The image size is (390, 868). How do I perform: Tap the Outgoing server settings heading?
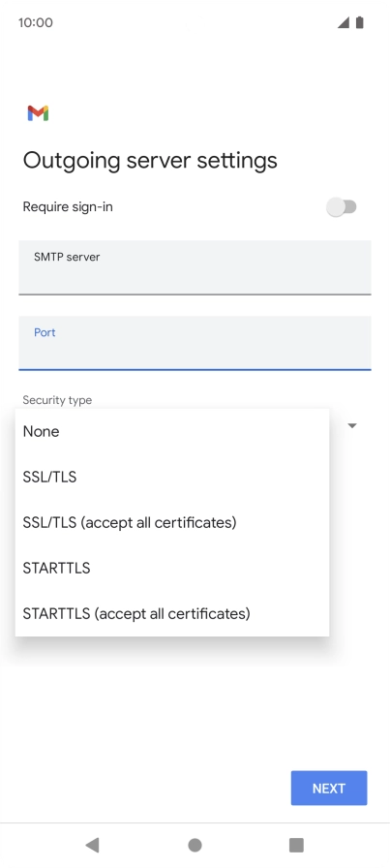150,161
